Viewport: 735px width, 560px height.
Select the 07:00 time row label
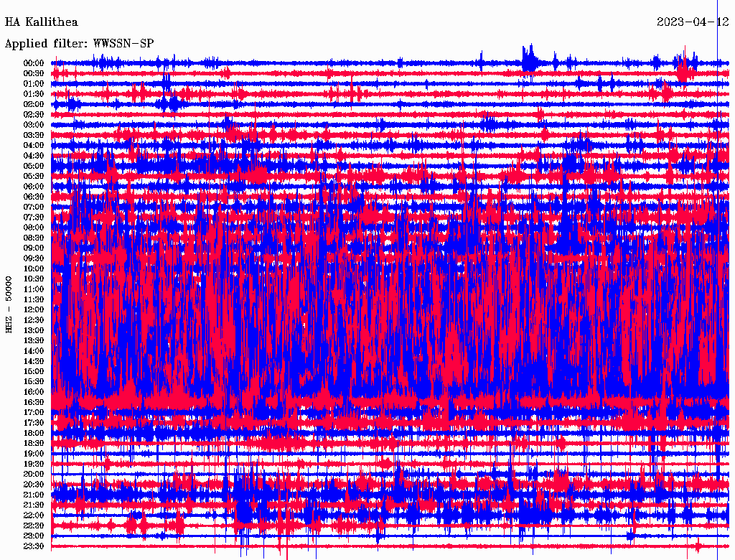(34, 207)
